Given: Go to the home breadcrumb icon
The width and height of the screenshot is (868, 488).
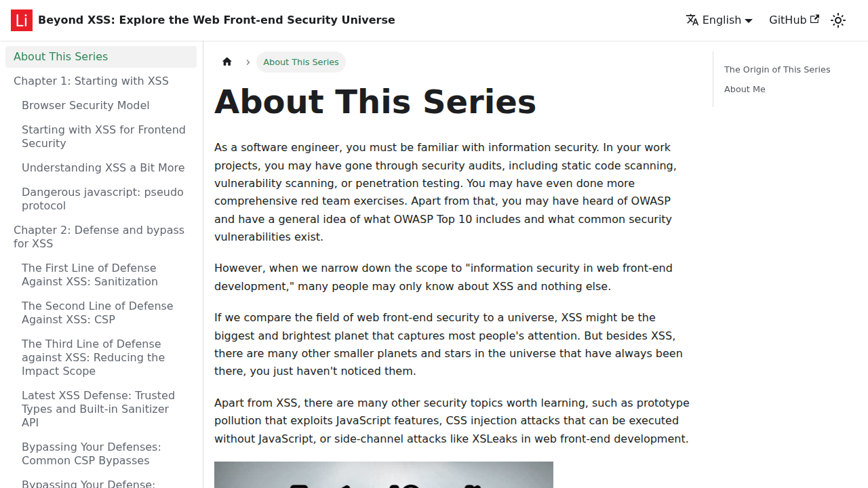Looking at the screenshot, I should point(227,62).
